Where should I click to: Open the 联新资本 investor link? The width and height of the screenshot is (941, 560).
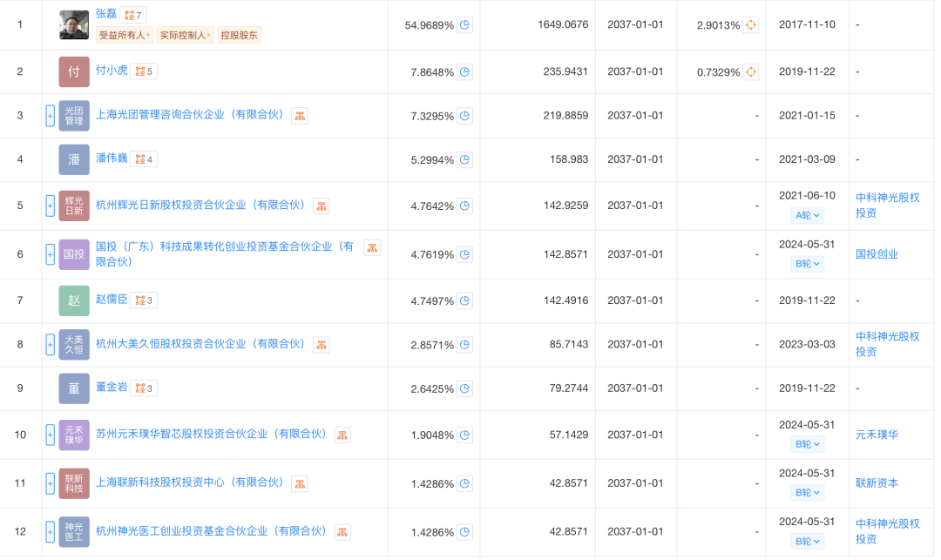pyautogui.click(x=876, y=482)
